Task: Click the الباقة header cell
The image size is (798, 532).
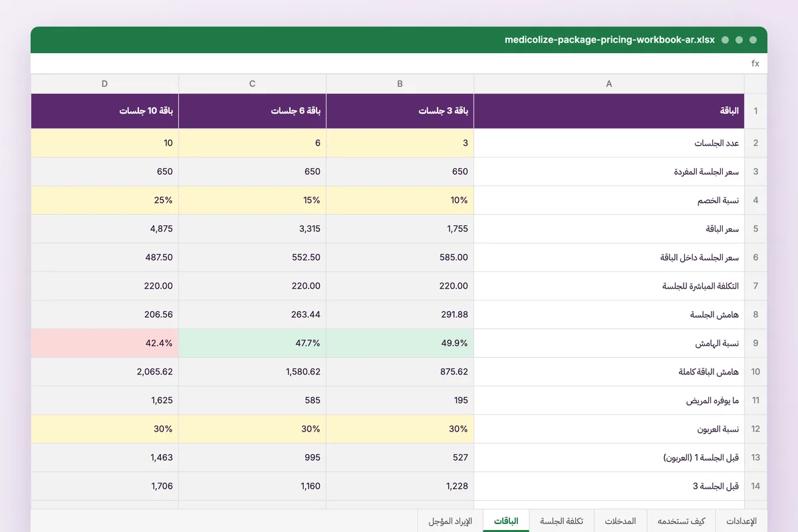Action: (x=609, y=111)
